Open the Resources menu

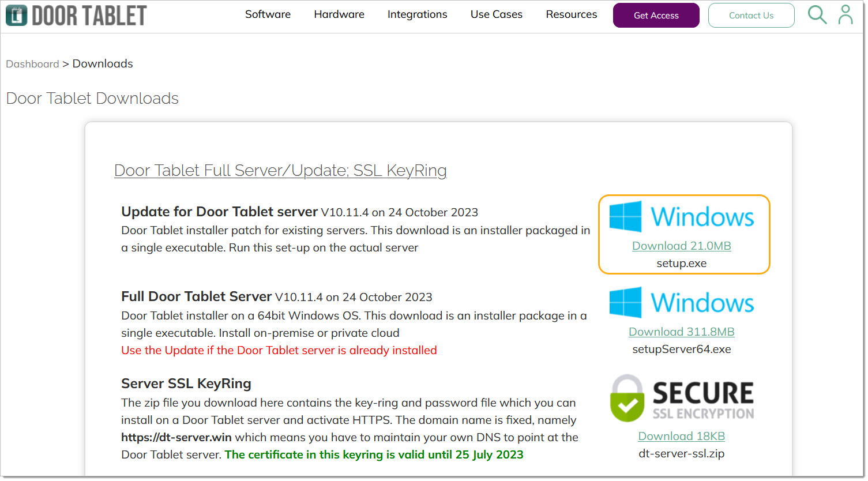(572, 14)
